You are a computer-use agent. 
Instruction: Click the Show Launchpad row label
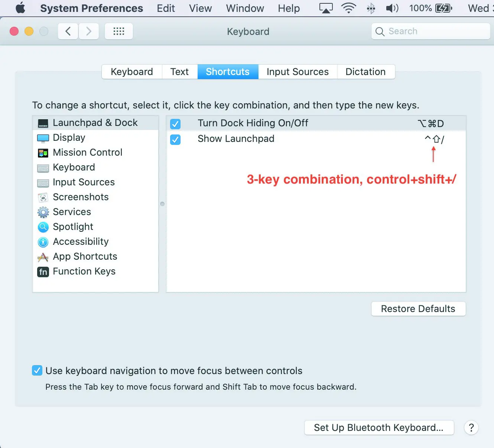tap(236, 139)
